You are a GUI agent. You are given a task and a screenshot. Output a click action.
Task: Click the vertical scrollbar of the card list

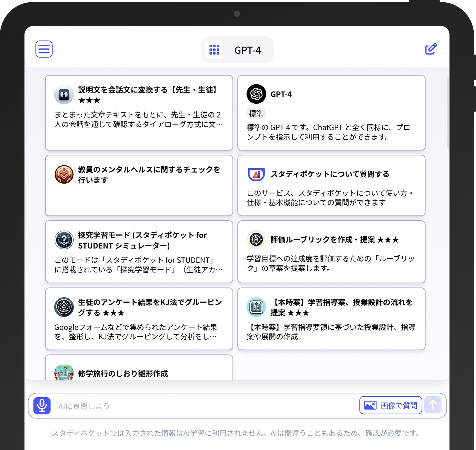coord(448,112)
